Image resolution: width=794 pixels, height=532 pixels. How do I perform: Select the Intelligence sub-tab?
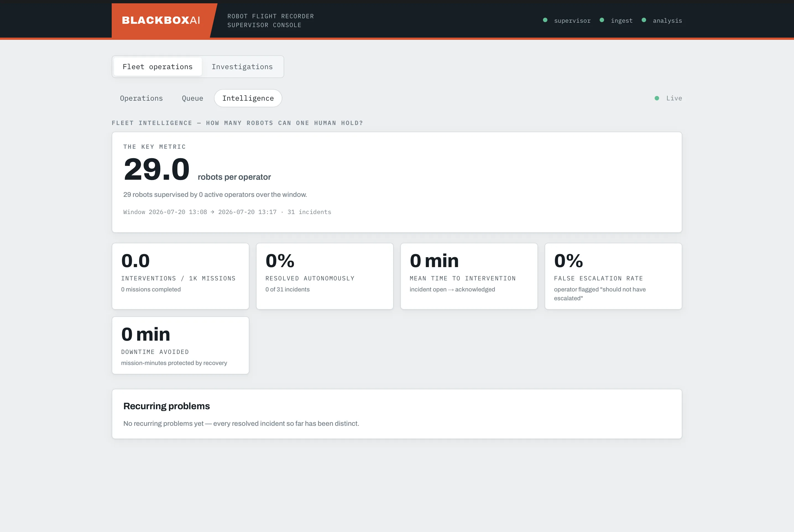point(248,98)
